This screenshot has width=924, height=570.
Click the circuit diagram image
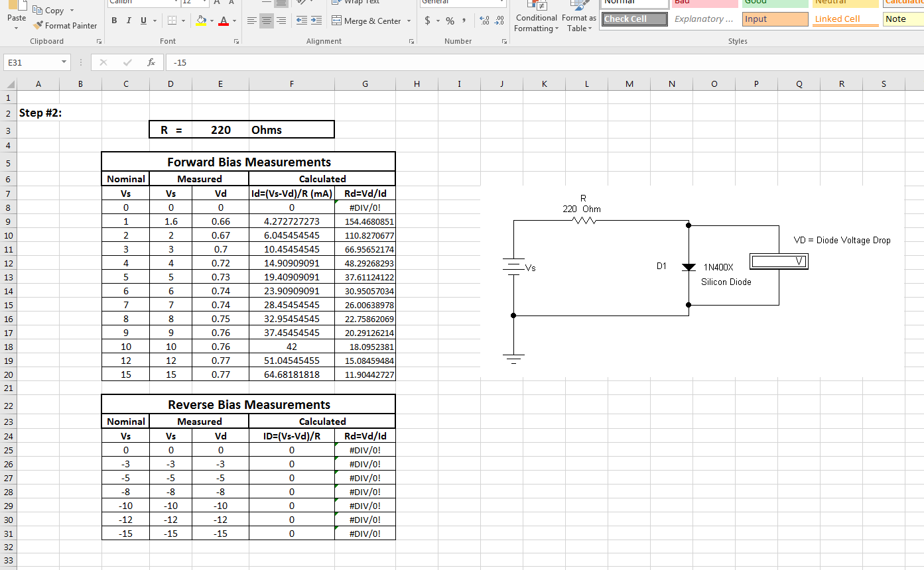pos(693,282)
